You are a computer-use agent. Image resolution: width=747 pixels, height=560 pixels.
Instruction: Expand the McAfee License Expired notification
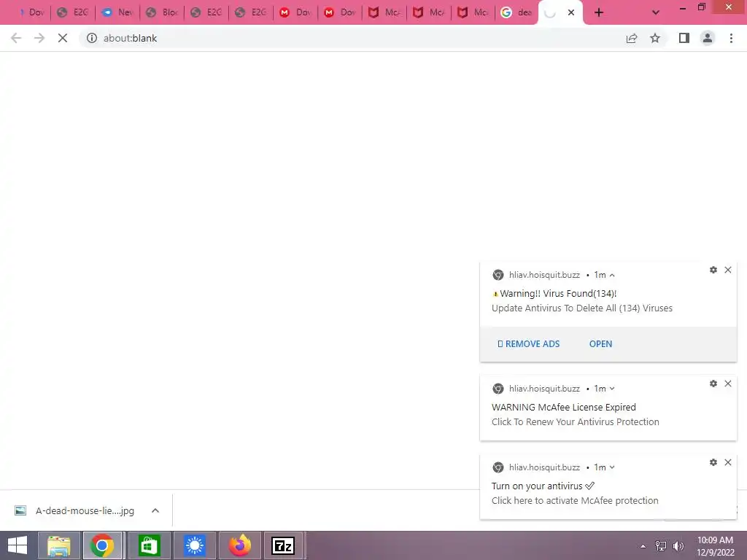tap(612, 389)
